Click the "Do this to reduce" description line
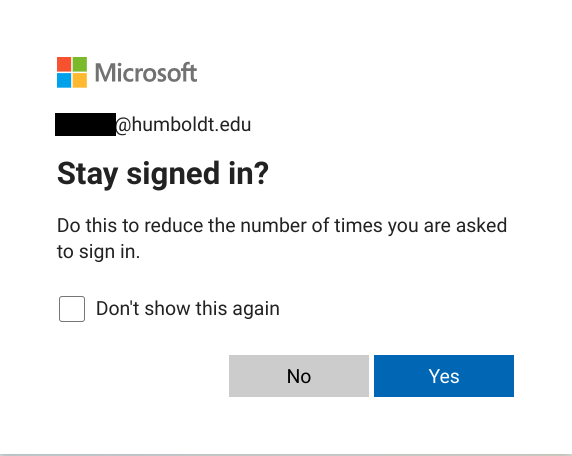The height and width of the screenshot is (456, 572). point(282,226)
